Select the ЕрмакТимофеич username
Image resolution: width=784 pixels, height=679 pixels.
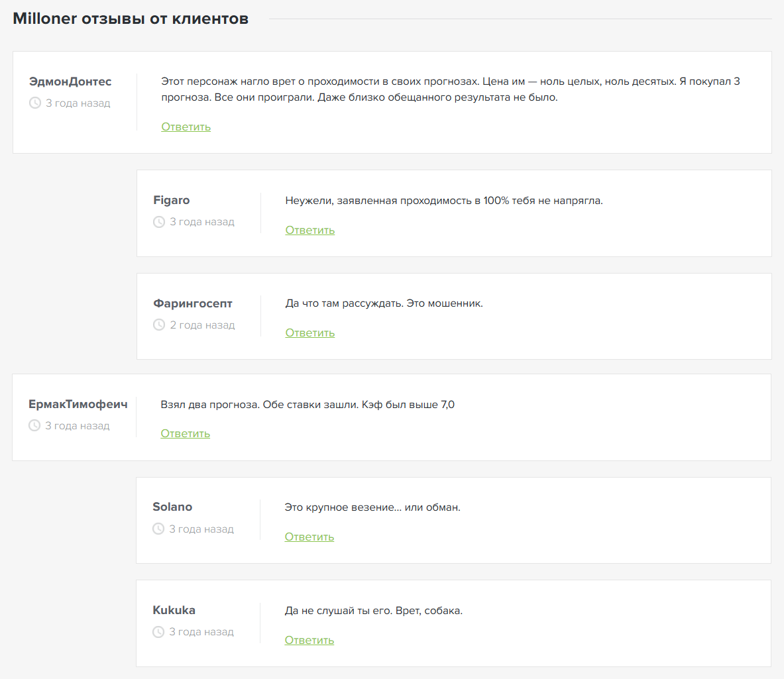[x=78, y=404]
